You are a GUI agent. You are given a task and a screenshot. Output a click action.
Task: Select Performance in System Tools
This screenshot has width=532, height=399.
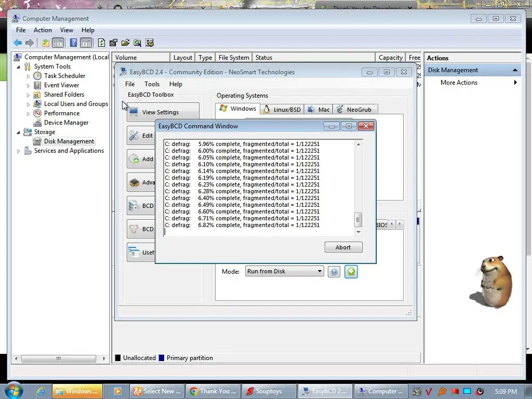(x=61, y=113)
